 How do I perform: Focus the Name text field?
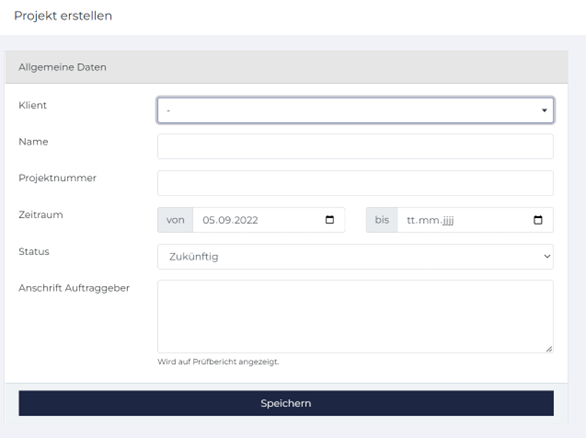pyautogui.click(x=355, y=146)
